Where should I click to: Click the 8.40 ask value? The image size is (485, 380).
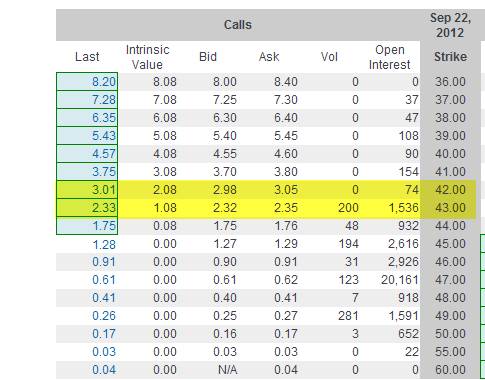pyautogui.click(x=286, y=82)
